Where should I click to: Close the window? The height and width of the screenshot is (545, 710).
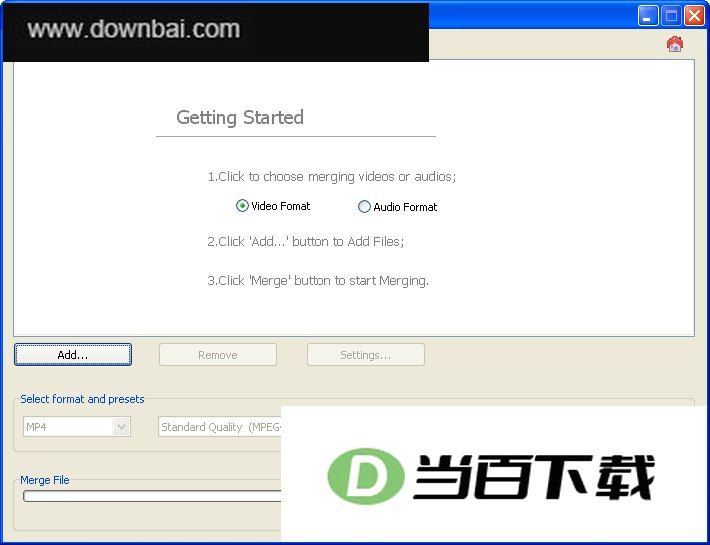coord(694,16)
